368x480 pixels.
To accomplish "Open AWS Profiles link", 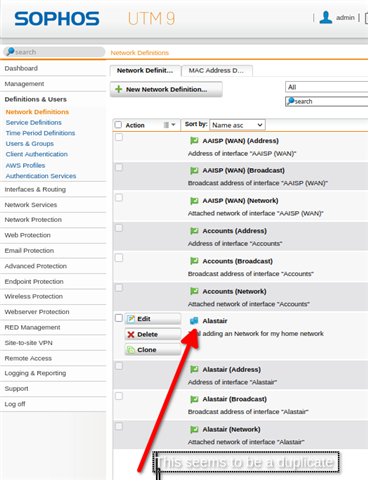I will 25,165.
